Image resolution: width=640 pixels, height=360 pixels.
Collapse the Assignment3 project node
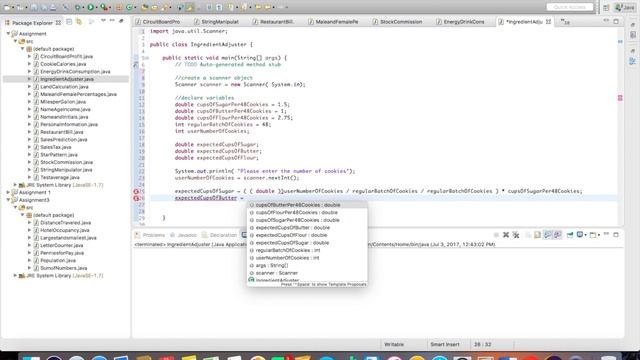(8, 200)
